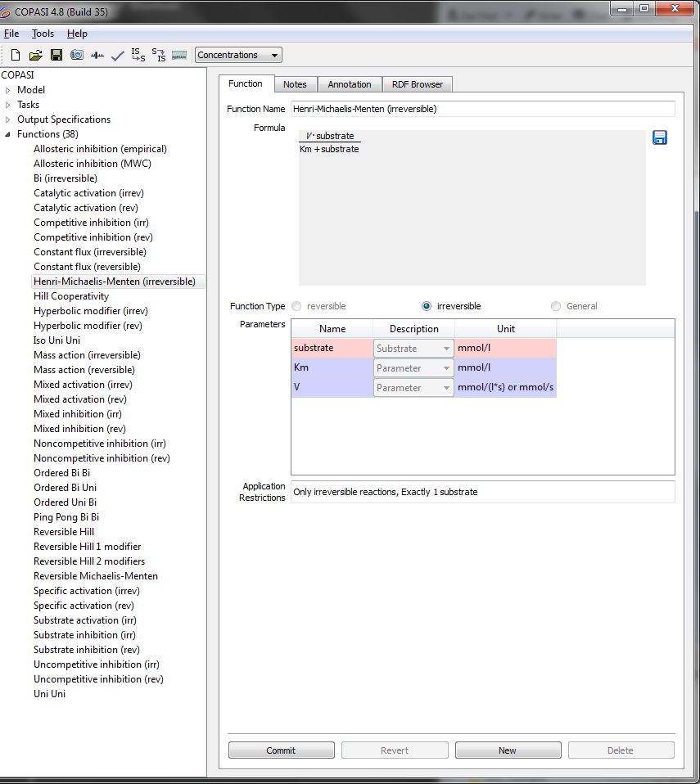This screenshot has width=700, height=784.
Task: Click the slider tool toolbar icon
Action: point(97,56)
